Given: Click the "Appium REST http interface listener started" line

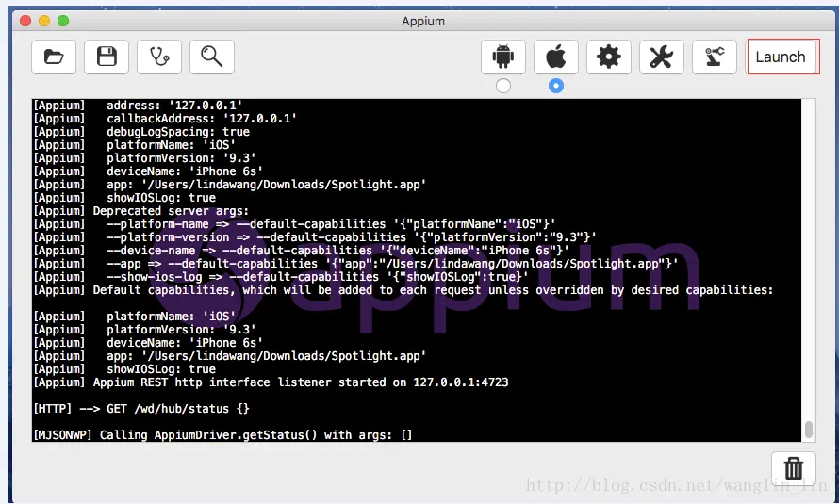Looking at the screenshot, I should pyautogui.click(x=271, y=382).
